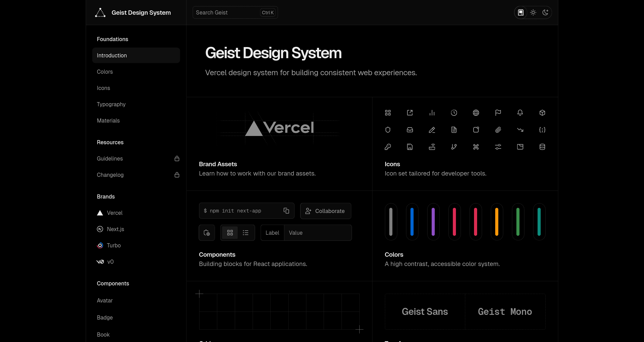Click the inbox tray icon
Image resolution: width=644 pixels, height=342 pixels.
coord(410,130)
